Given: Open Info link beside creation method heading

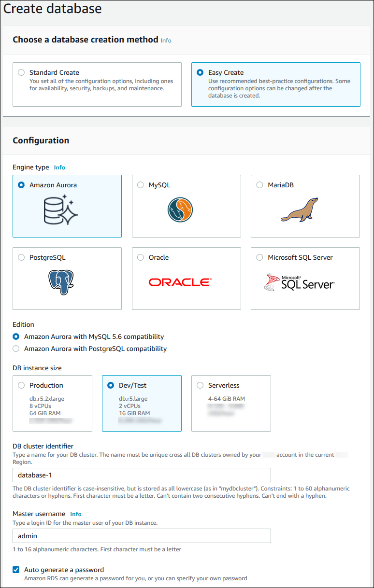Looking at the screenshot, I should [x=166, y=41].
